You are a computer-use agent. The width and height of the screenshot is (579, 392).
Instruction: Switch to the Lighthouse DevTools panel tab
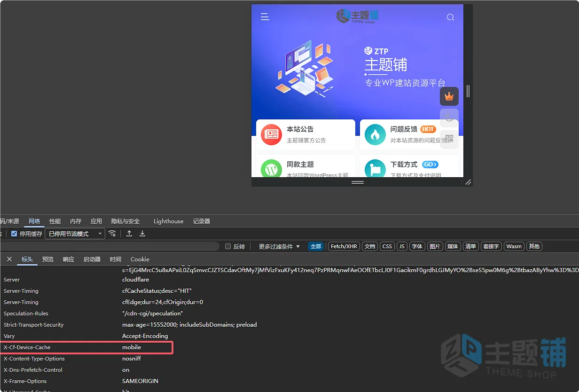coord(169,221)
